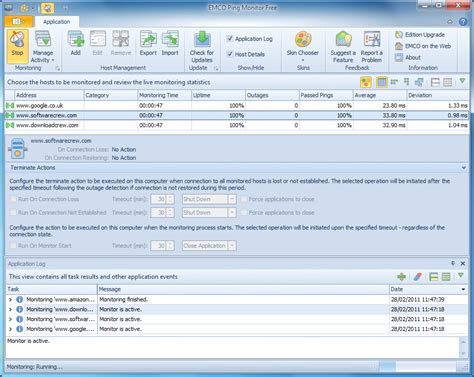
Task: Click the monitoring progress bar in status bar
Action: (417, 367)
